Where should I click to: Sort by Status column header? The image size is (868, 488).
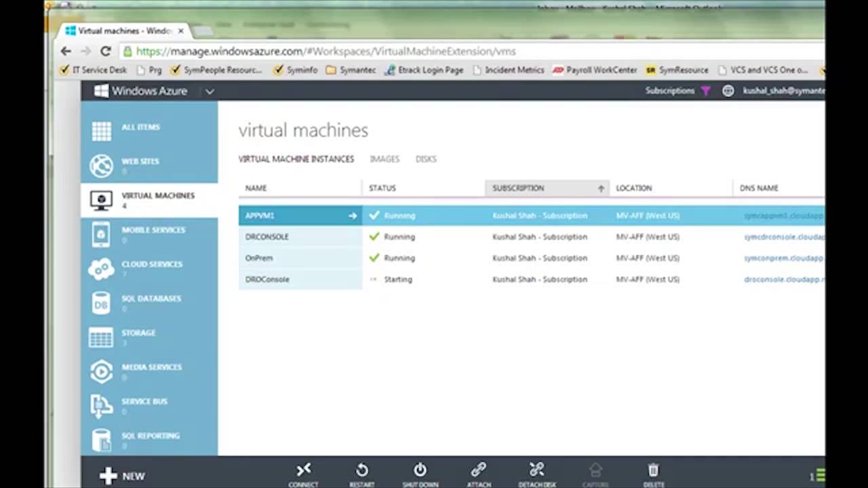tap(423, 188)
